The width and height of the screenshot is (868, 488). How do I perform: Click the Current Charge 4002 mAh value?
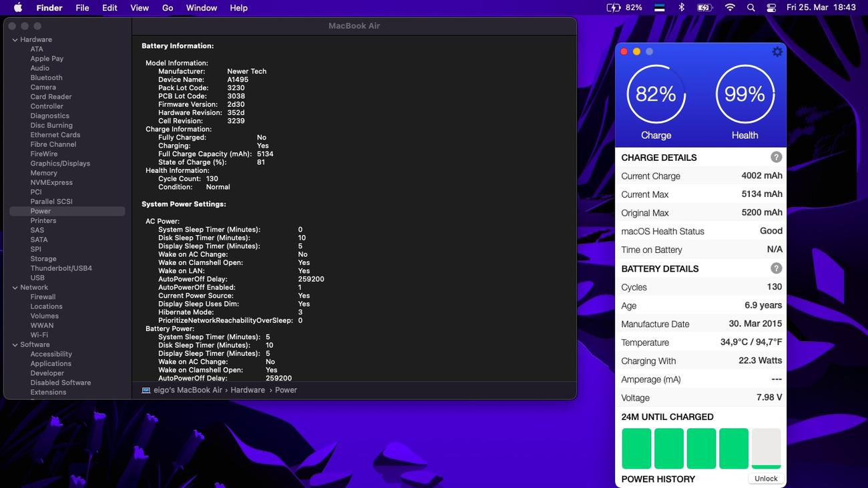(x=762, y=176)
